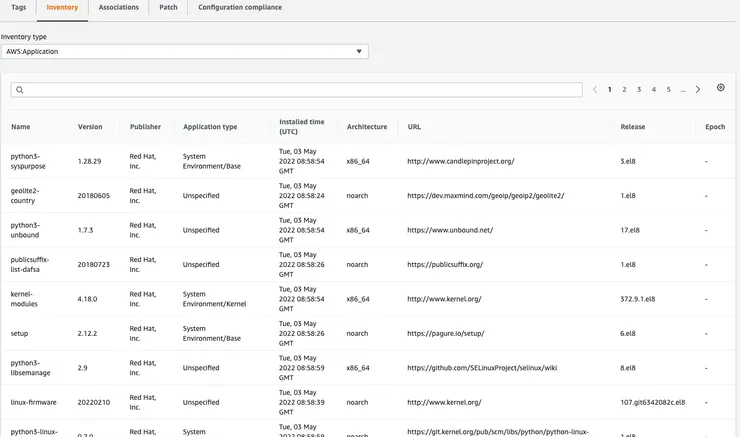Click Installed time (UTC) column header
The width and height of the screenshot is (740, 437).
[x=302, y=126]
